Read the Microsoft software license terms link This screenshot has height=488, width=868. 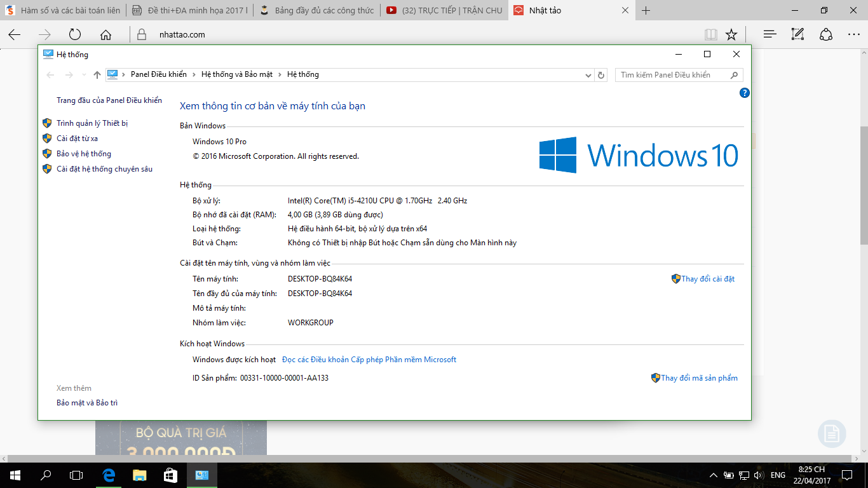[x=369, y=360]
